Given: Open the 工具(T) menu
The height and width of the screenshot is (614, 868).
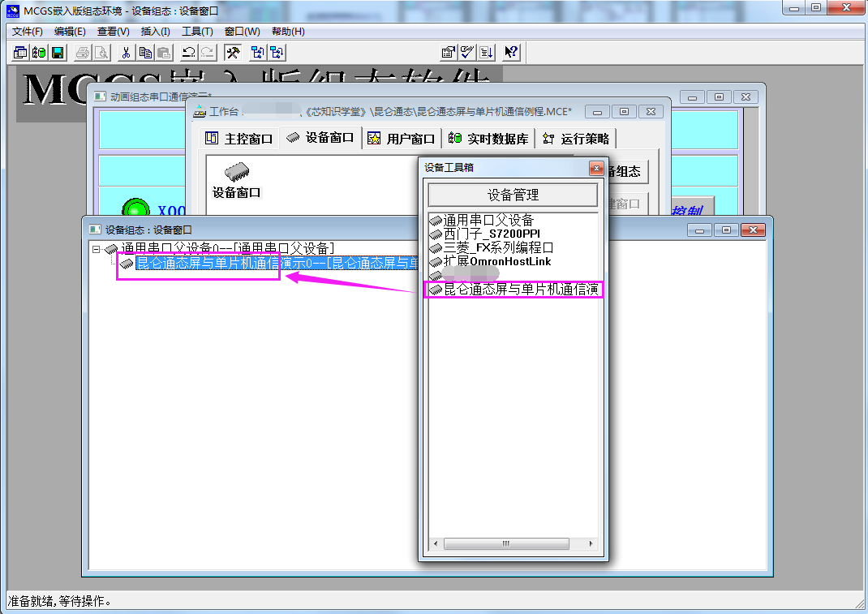Looking at the screenshot, I should point(197,32).
